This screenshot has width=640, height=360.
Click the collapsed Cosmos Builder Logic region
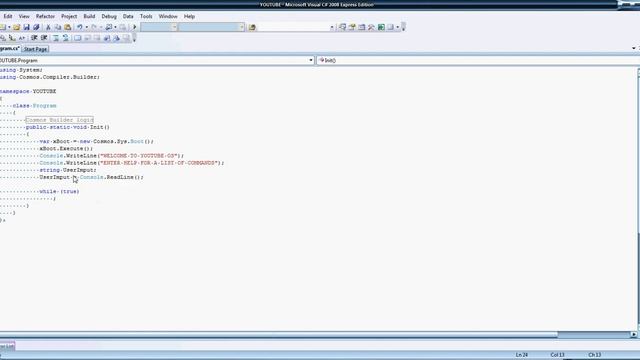point(60,120)
